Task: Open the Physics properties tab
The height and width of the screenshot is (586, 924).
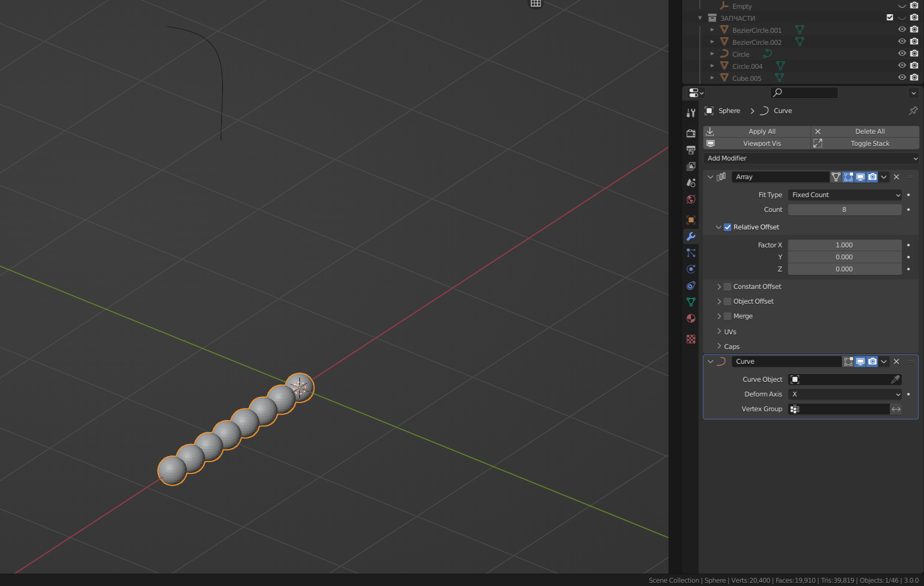Action: coord(691,269)
